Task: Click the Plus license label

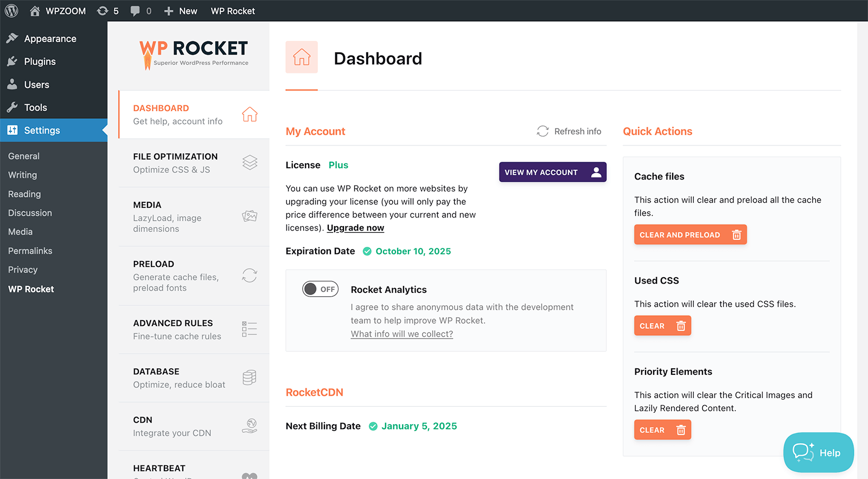Action: tap(339, 165)
